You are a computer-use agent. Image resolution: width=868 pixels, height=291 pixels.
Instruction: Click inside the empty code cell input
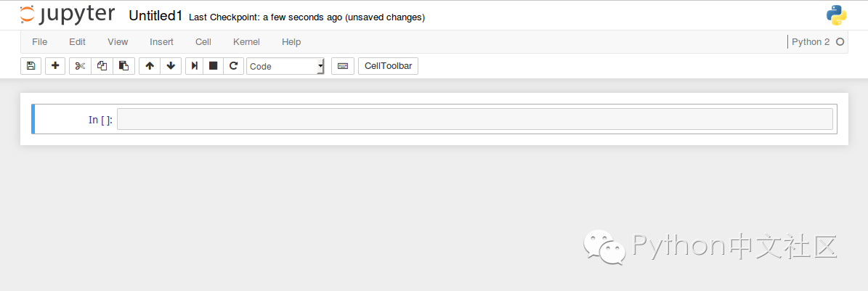[x=474, y=119]
